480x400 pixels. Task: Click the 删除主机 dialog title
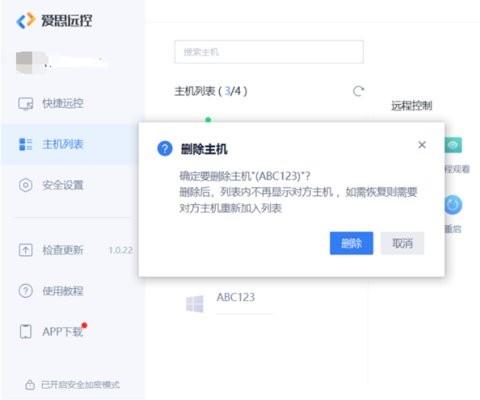coord(204,149)
